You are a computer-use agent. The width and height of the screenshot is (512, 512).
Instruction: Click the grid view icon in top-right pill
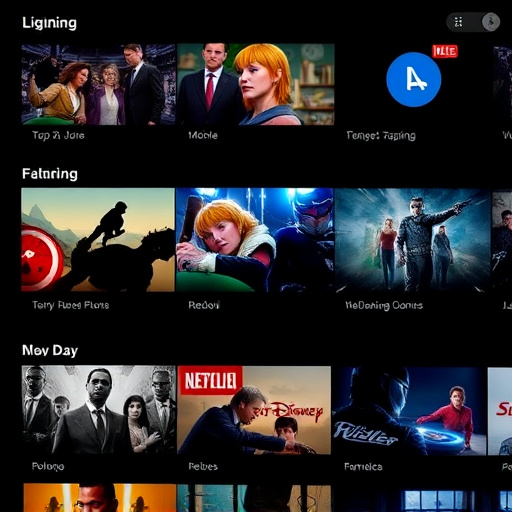[458, 22]
